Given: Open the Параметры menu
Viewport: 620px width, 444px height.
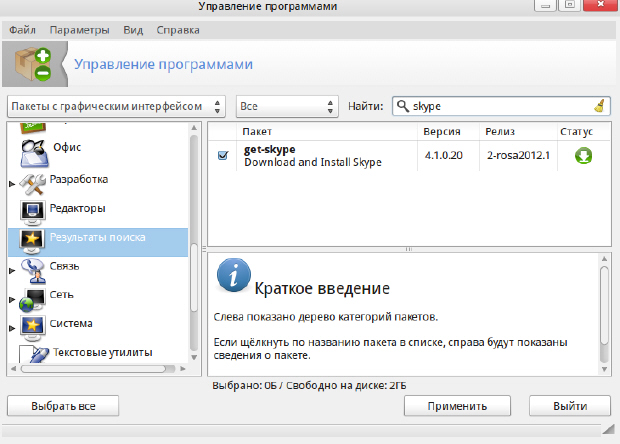Looking at the screenshot, I should (79, 30).
